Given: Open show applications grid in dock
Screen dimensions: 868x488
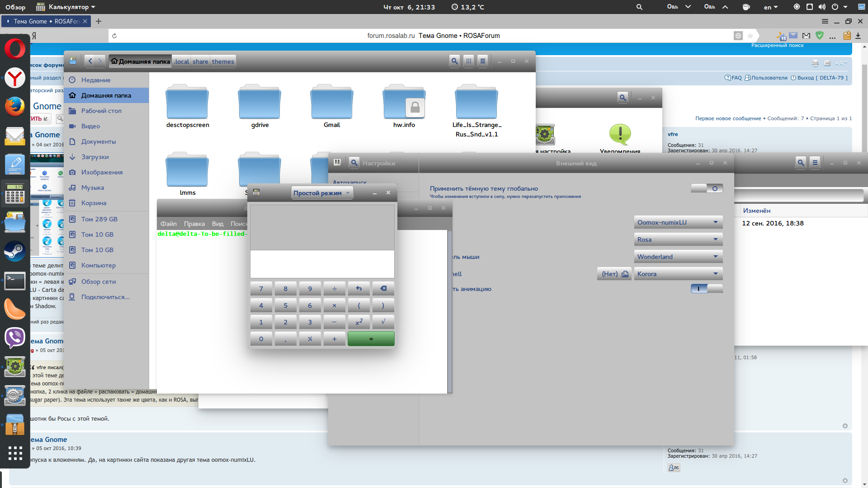Looking at the screenshot, I should [x=15, y=453].
